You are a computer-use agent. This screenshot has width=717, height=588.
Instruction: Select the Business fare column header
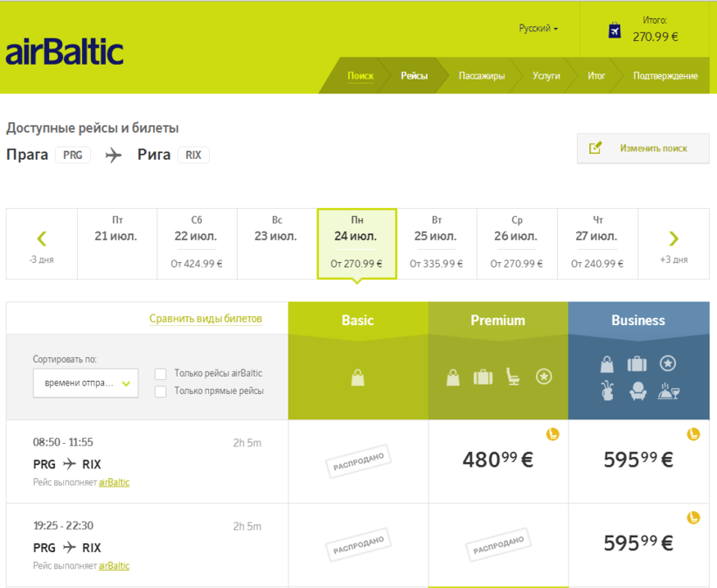[x=639, y=321]
